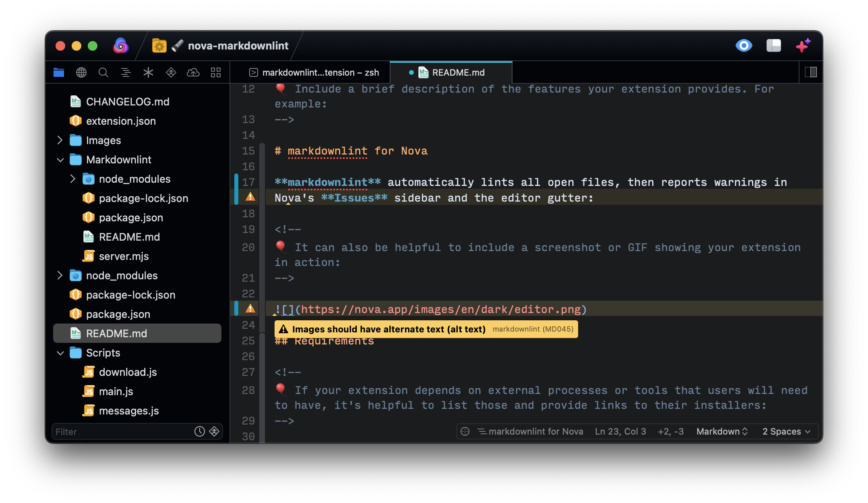
Task: Open the Files sidebar folder icon
Action: 59,72
